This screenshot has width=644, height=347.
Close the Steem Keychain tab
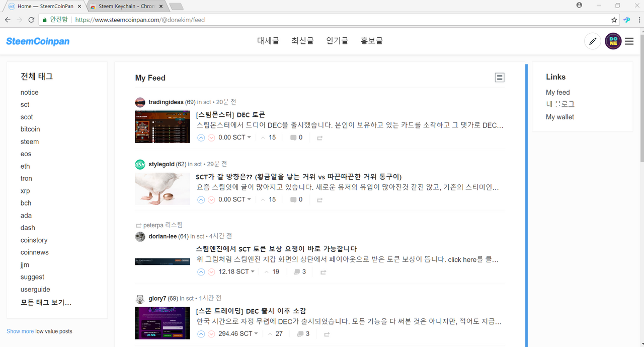160,7
